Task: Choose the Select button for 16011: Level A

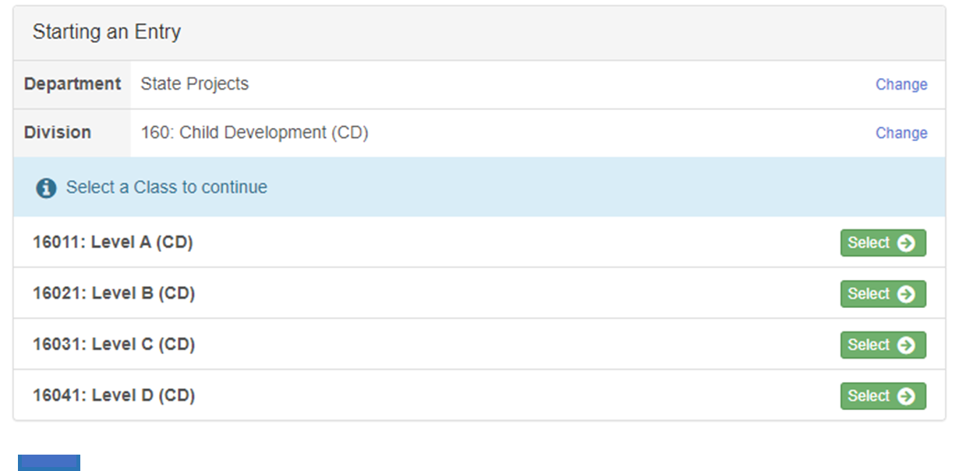Action: pos(883,243)
